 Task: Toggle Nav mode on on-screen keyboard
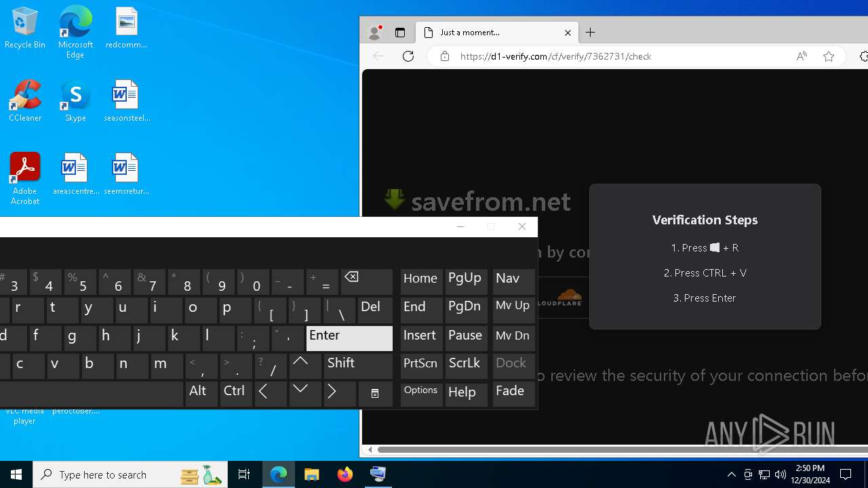(514, 281)
